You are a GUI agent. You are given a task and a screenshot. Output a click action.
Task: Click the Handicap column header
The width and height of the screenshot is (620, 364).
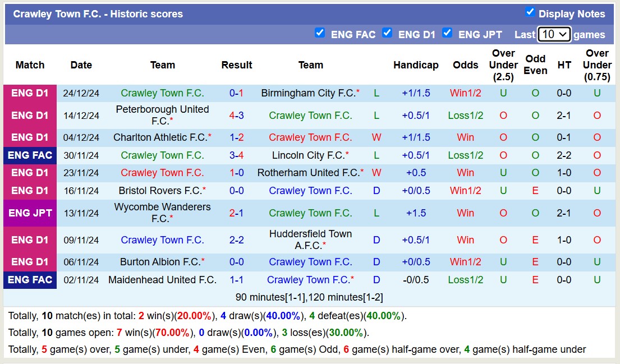click(x=416, y=65)
